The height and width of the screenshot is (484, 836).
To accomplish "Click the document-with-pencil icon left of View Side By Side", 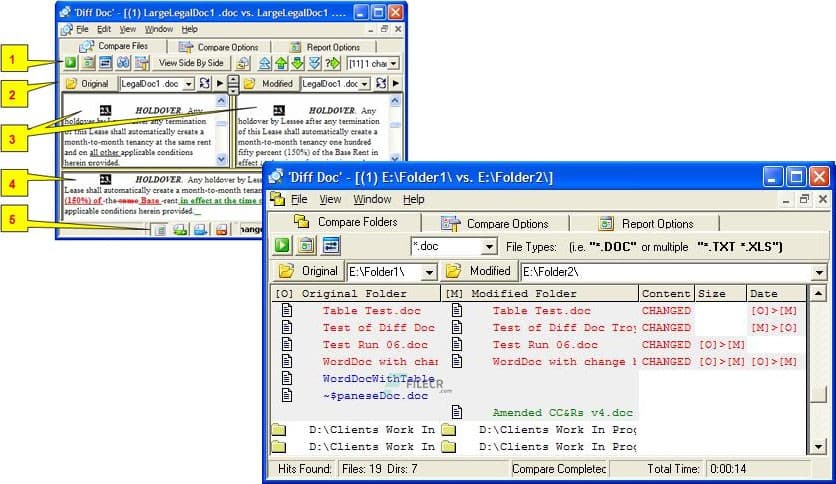I will click(x=141, y=63).
